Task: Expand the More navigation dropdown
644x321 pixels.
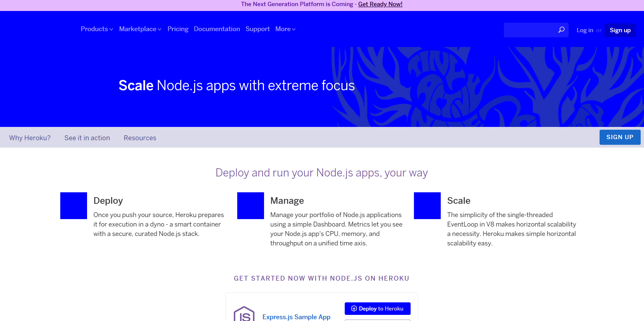Action: coord(285,29)
